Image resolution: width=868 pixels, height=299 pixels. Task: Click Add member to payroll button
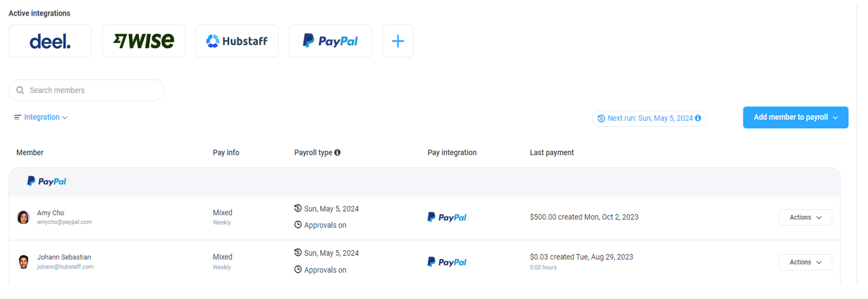coord(795,118)
